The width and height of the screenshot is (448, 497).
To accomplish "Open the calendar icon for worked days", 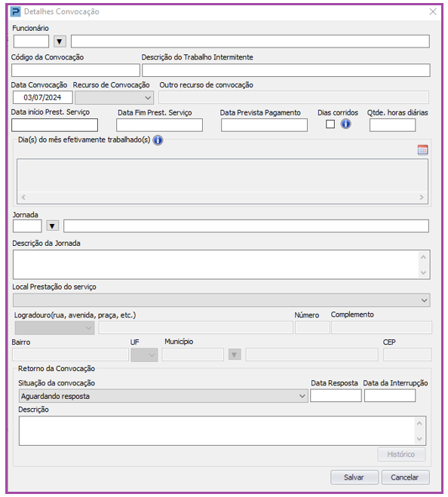I will pyautogui.click(x=422, y=149).
